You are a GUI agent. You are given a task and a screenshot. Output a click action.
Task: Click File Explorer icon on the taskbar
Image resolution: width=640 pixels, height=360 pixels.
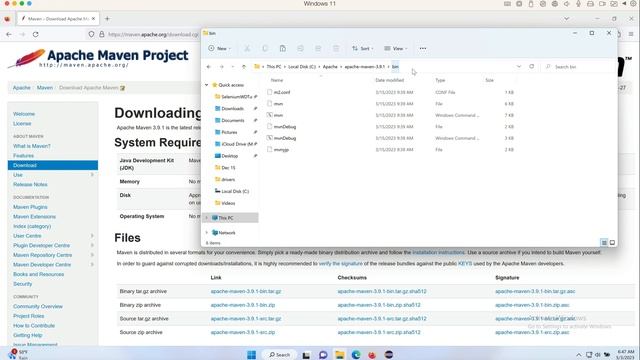(x=340, y=355)
